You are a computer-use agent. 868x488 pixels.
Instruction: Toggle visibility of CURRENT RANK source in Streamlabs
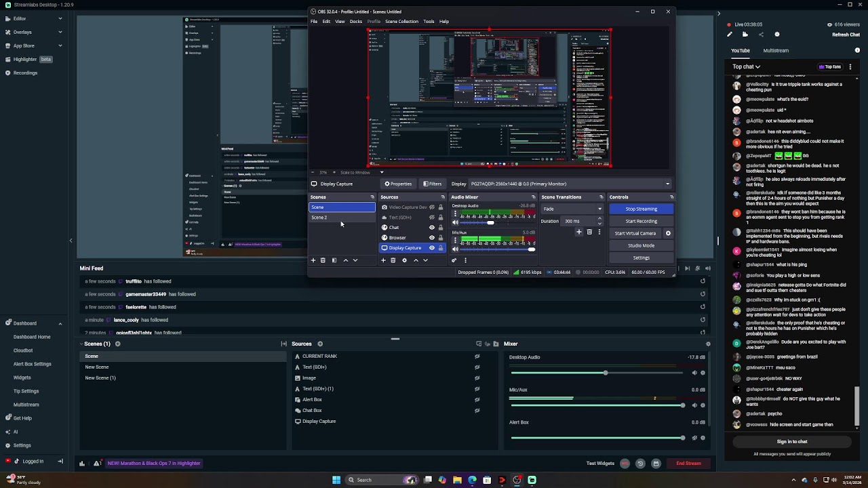coord(477,357)
